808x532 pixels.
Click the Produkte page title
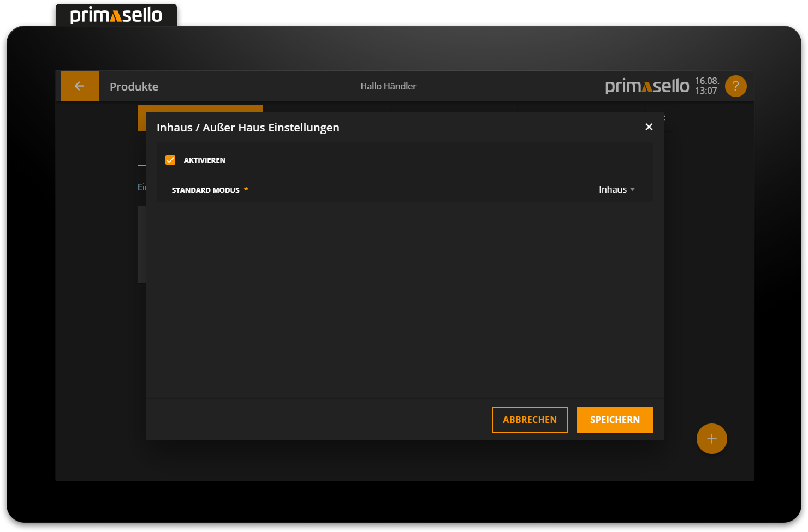tap(134, 86)
